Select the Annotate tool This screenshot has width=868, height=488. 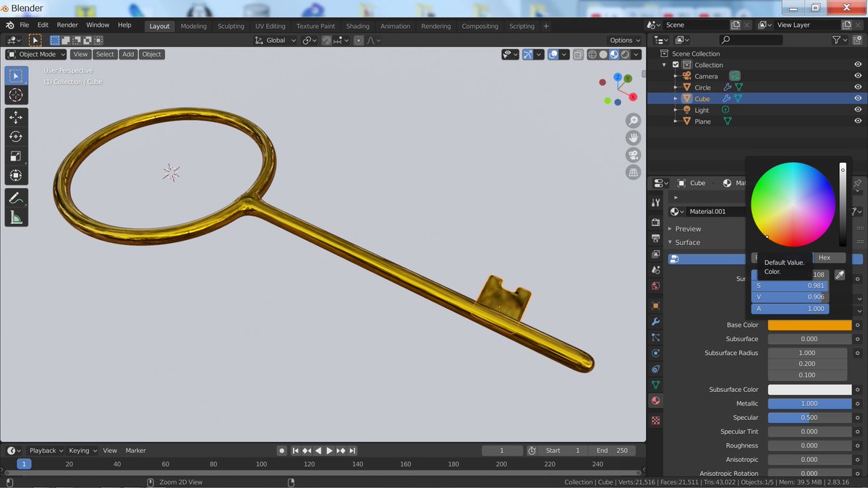click(17, 197)
